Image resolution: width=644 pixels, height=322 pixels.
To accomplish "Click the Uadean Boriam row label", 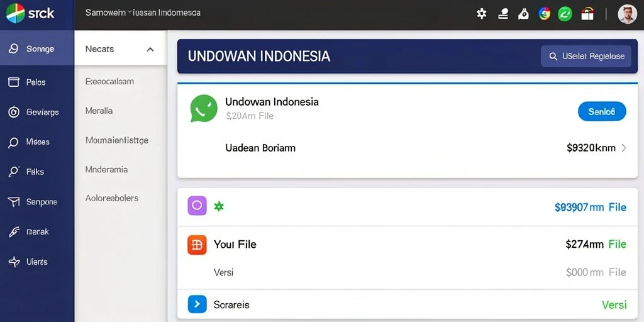I will tap(260, 148).
